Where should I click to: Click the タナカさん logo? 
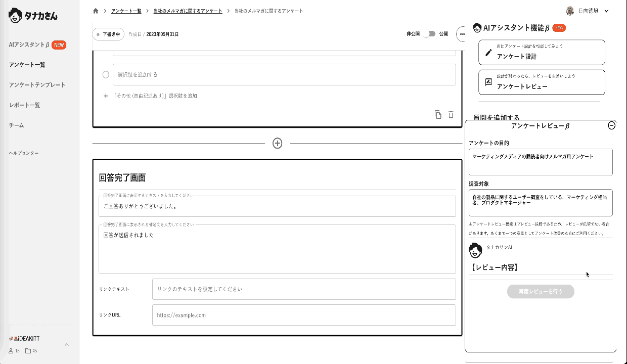click(33, 16)
